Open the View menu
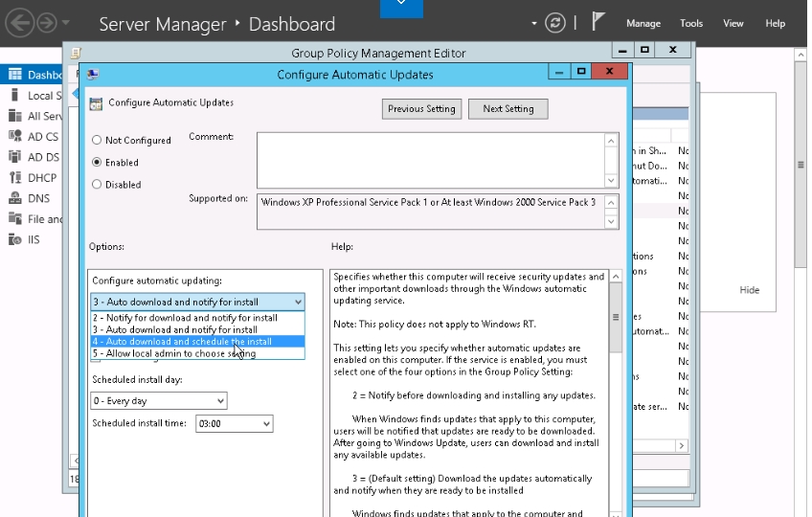812x517 pixels. 733,23
